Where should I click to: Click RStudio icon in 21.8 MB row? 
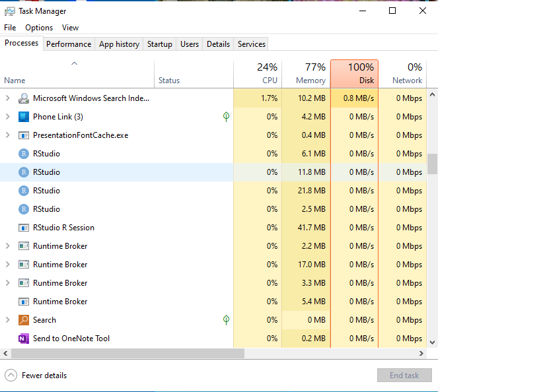click(x=24, y=191)
